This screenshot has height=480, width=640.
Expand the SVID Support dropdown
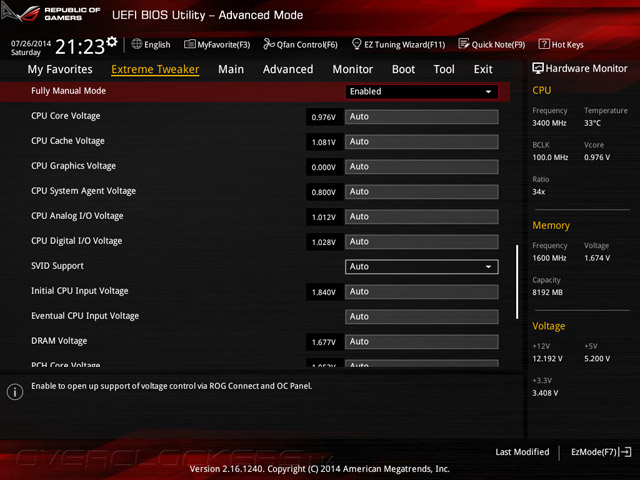pos(422,267)
